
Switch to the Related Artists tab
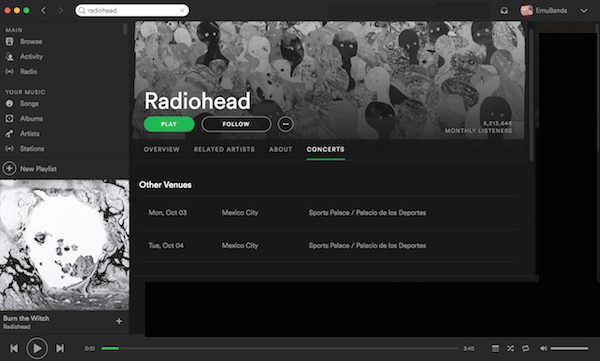pyautogui.click(x=224, y=149)
